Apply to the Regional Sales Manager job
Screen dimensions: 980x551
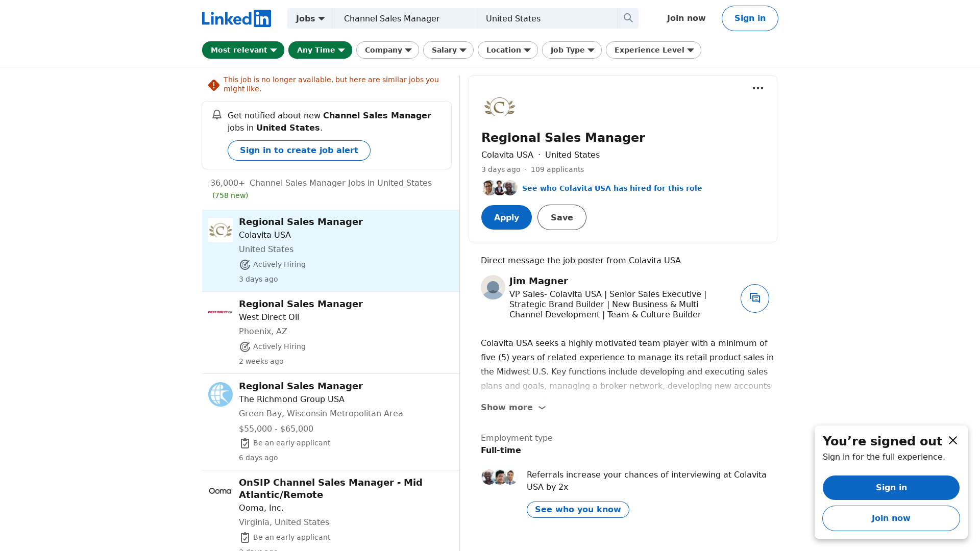coord(506,217)
